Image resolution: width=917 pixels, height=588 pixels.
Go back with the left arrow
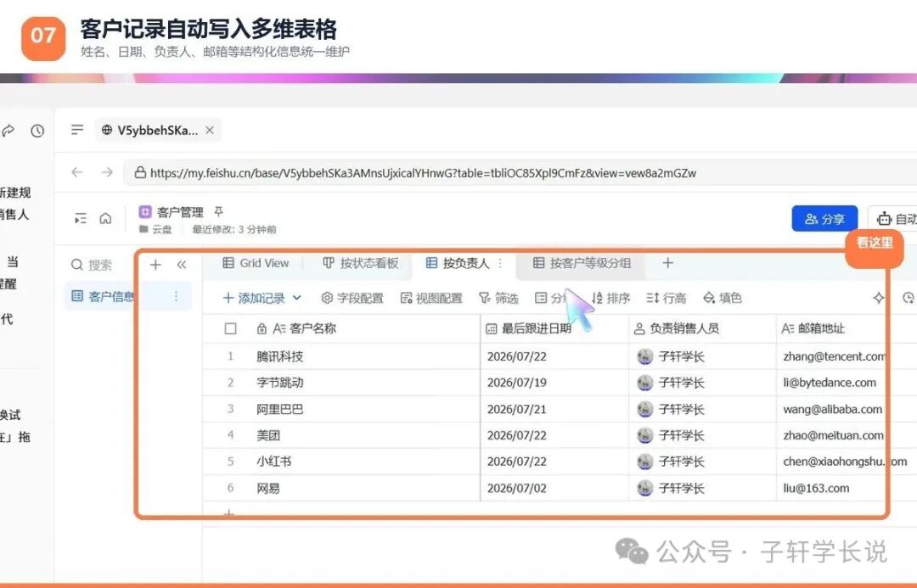[x=77, y=172]
